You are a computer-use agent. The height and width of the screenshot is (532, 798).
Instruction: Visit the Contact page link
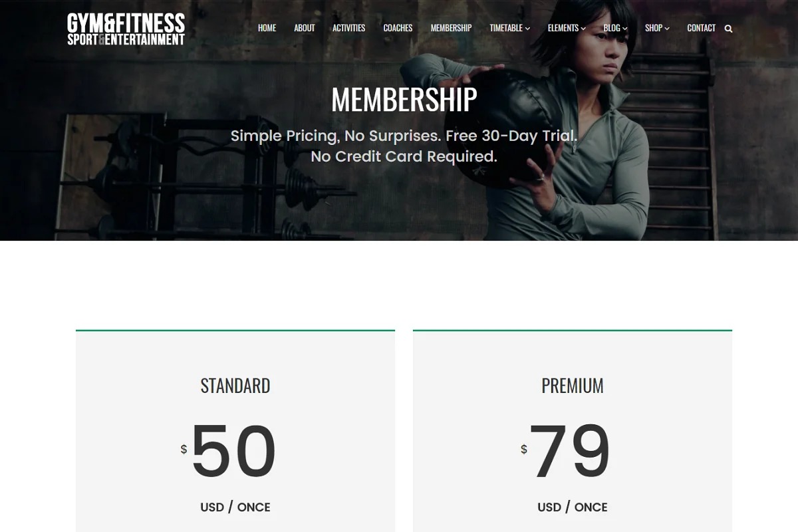coord(701,28)
